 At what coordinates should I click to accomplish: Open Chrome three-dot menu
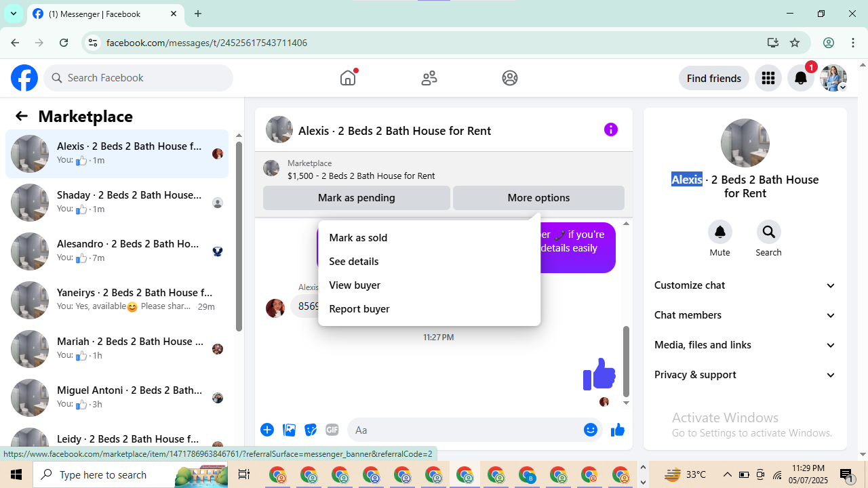coord(853,43)
